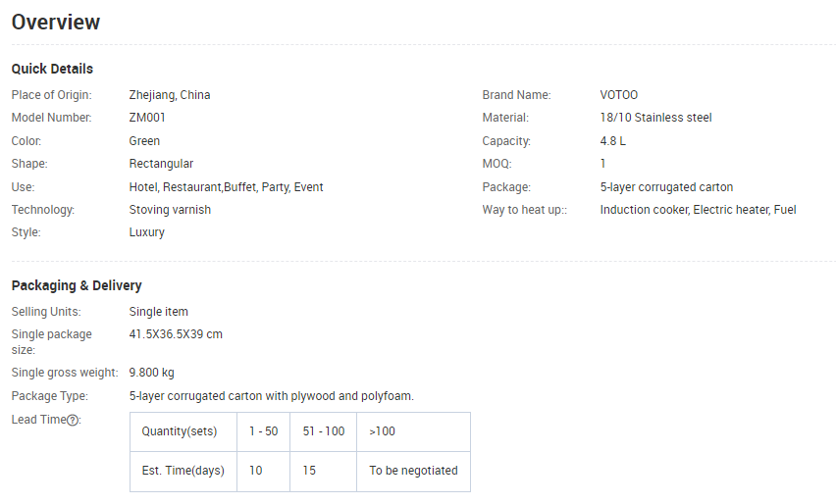Click the 9.800 kg gross weight value
Image resolution: width=836 pixels, height=504 pixels.
click(x=151, y=373)
